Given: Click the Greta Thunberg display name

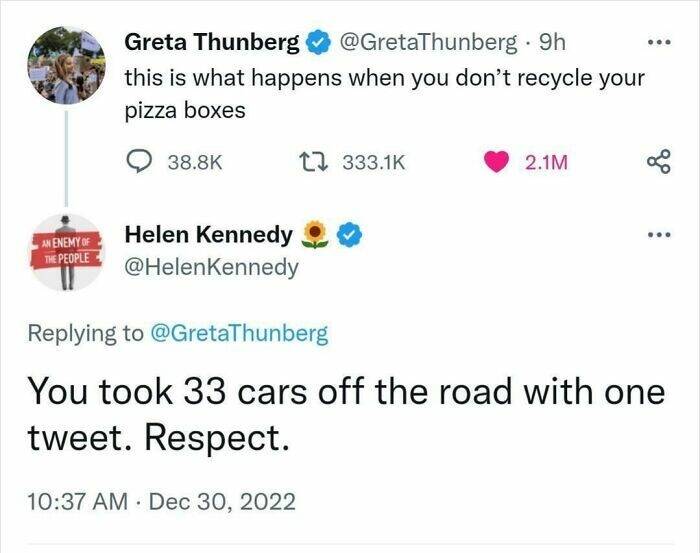Looking at the screenshot, I should coord(211,43).
